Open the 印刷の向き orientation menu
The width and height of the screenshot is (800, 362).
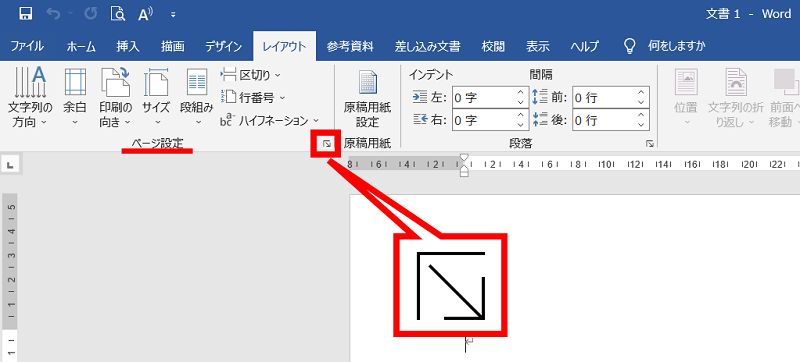tap(115, 97)
